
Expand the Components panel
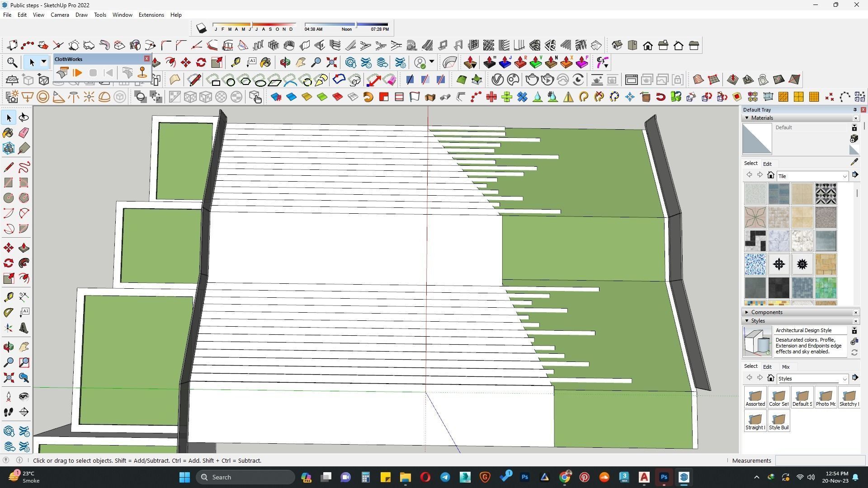coord(747,312)
